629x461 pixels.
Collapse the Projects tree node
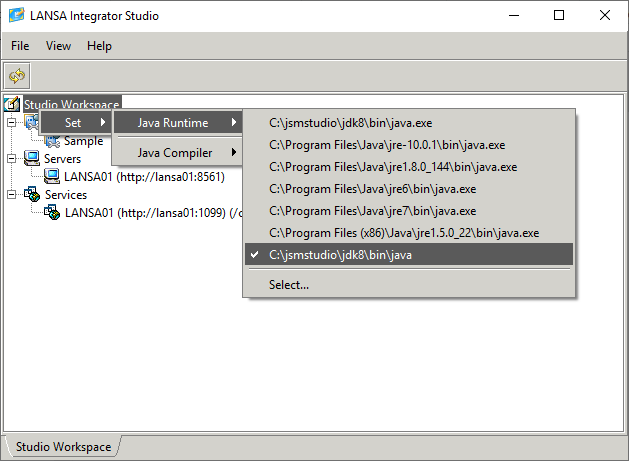12,122
